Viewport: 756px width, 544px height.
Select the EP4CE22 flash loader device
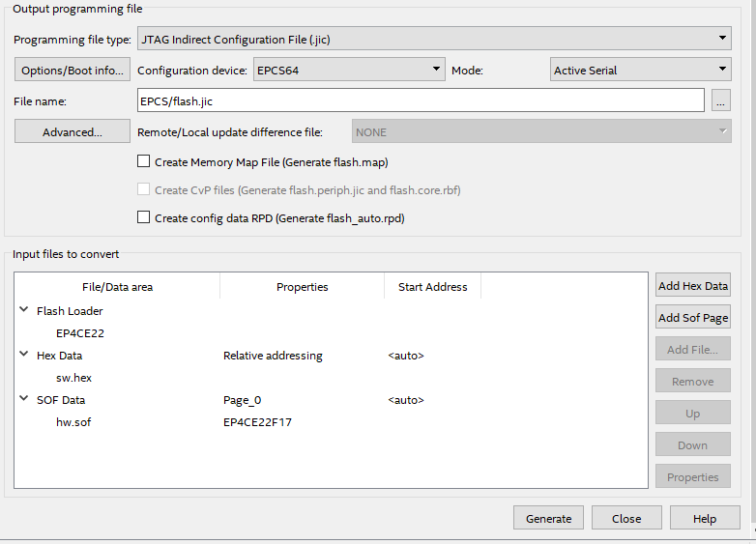[80, 333]
